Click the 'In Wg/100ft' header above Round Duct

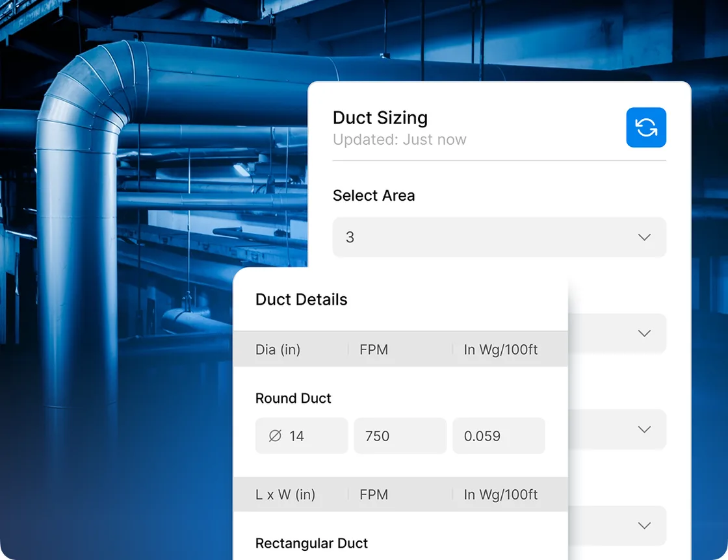500,350
